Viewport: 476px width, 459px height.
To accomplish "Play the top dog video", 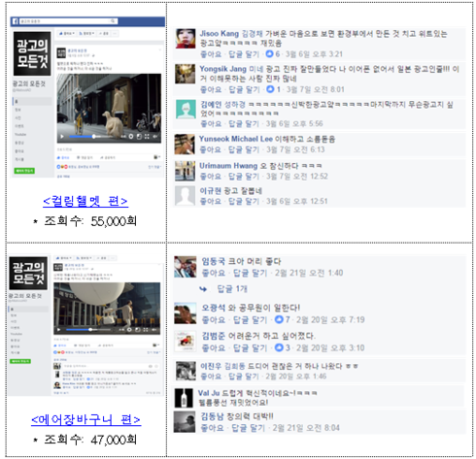I will 62,137.
